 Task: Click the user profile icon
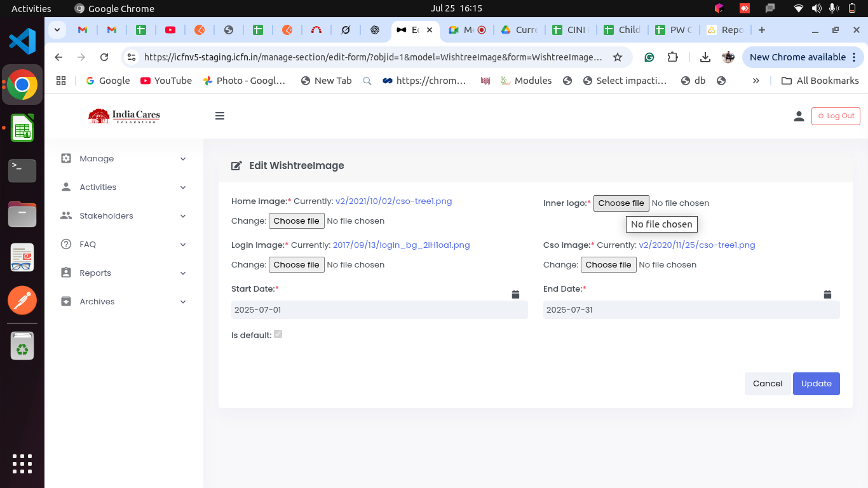tap(799, 116)
